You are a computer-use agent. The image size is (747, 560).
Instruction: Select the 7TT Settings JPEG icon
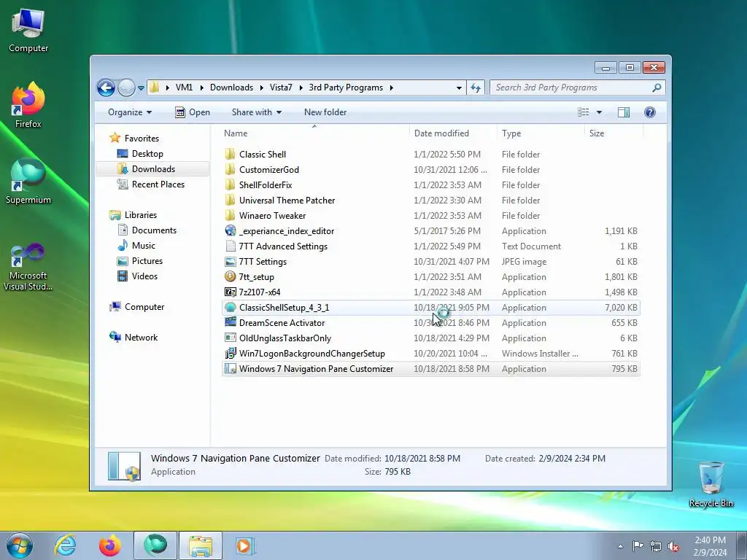(230, 262)
